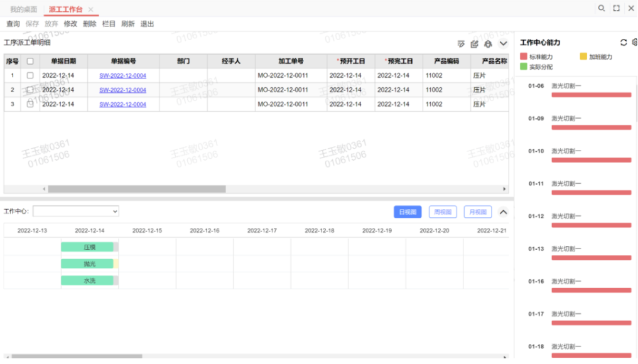
Task: Check the checkbox for row 1
Action: tap(30, 76)
